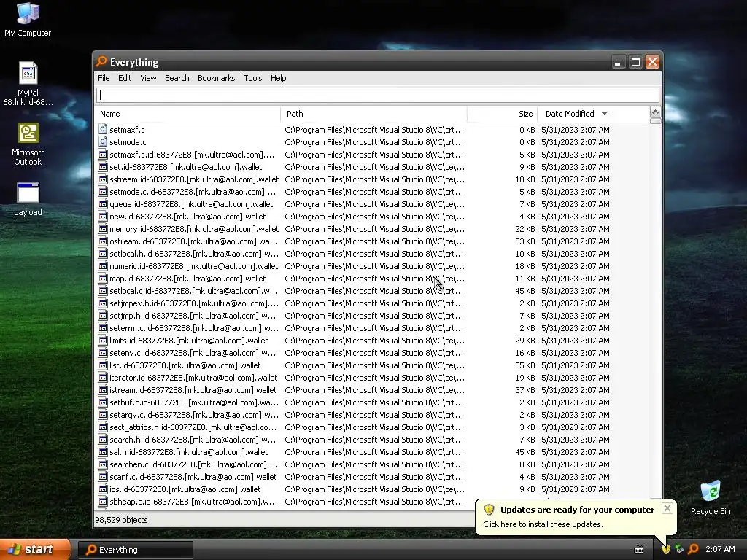Select the setmode.c file icon
747x560 pixels.
(102, 141)
